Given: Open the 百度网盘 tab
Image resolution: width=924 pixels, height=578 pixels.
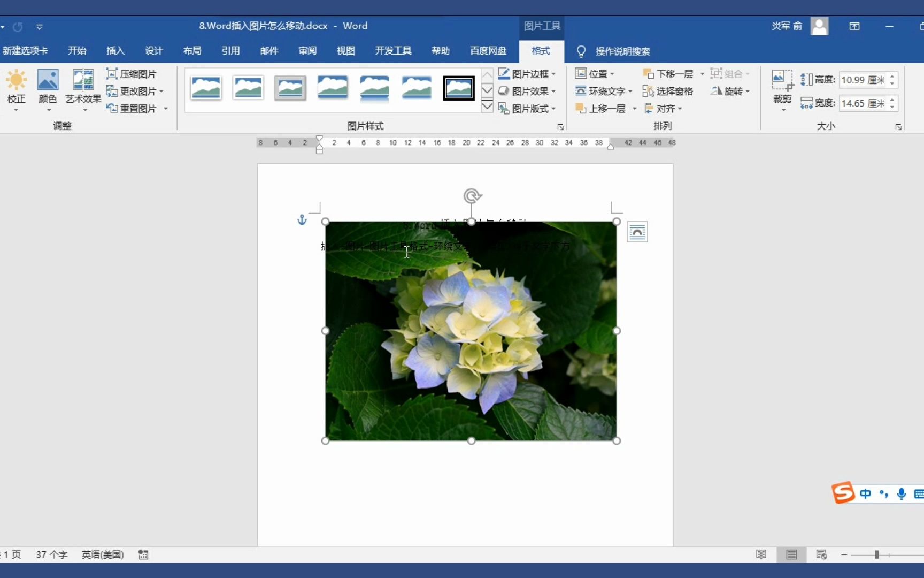Looking at the screenshot, I should click(488, 50).
